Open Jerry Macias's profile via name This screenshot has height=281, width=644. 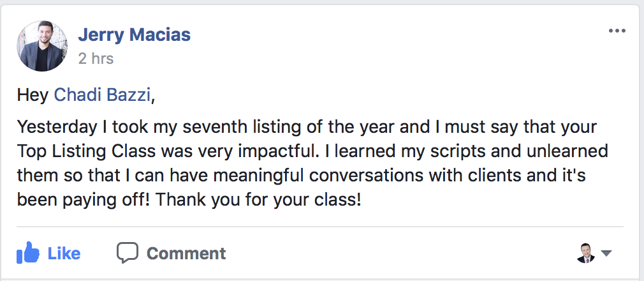tap(134, 34)
